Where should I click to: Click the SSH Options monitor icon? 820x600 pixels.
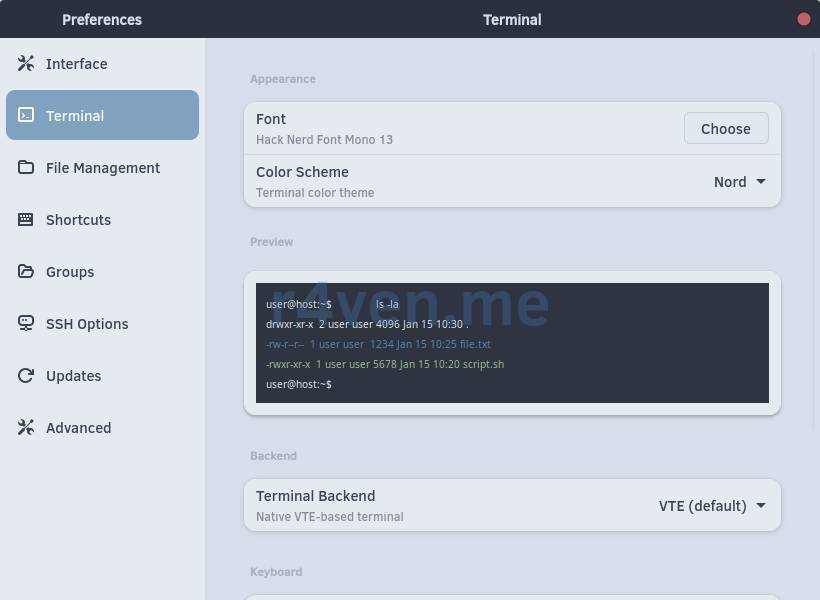tap(26, 324)
